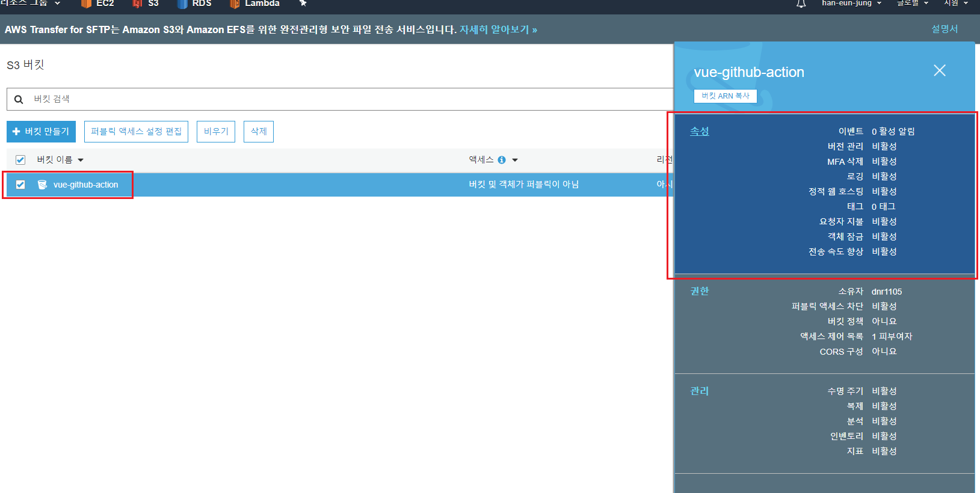Click the 소유자 dnr1105 row

pos(870,291)
